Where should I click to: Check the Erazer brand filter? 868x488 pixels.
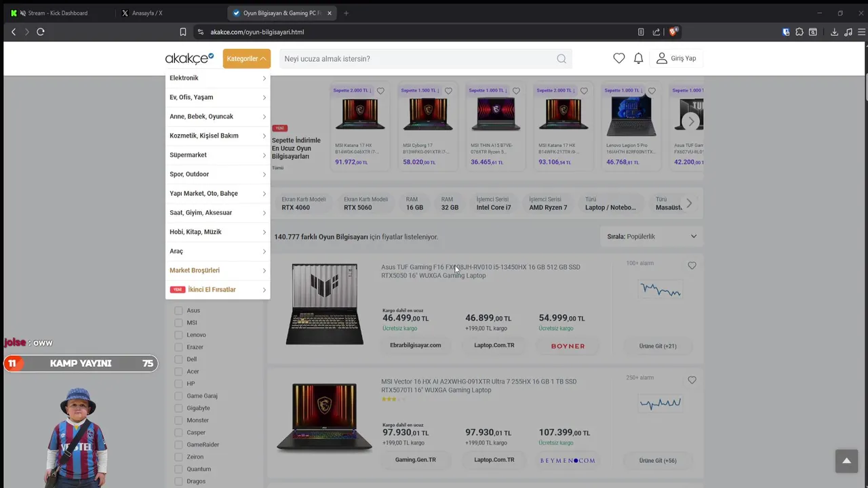coord(179,347)
